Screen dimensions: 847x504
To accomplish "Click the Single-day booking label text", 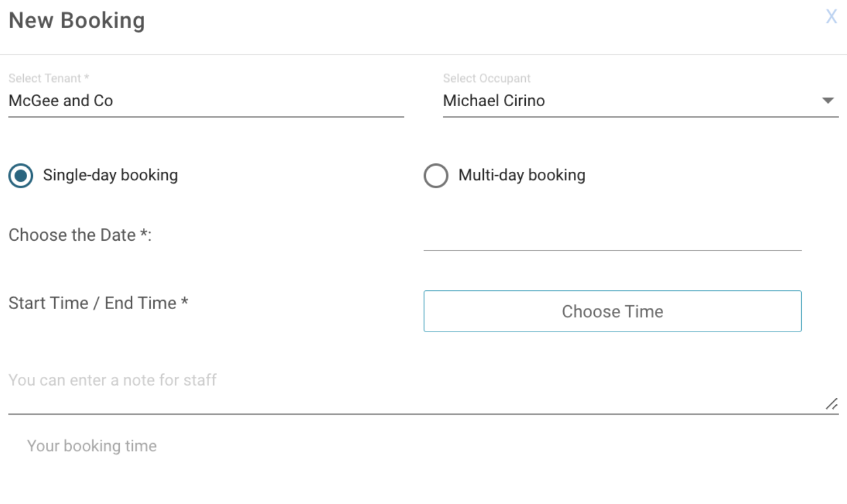I will point(110,175).
